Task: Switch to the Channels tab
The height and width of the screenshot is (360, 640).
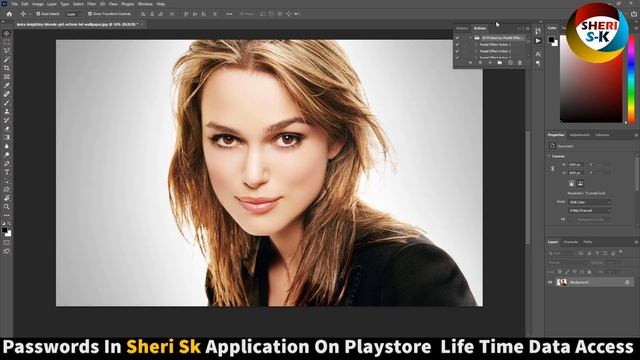Action: pos(571,242)
